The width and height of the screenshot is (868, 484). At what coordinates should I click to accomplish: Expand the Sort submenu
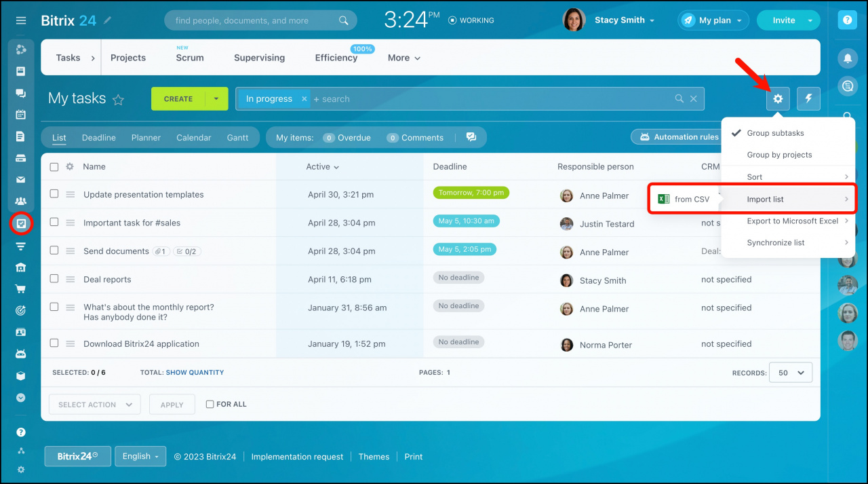(x=788, y=177)
